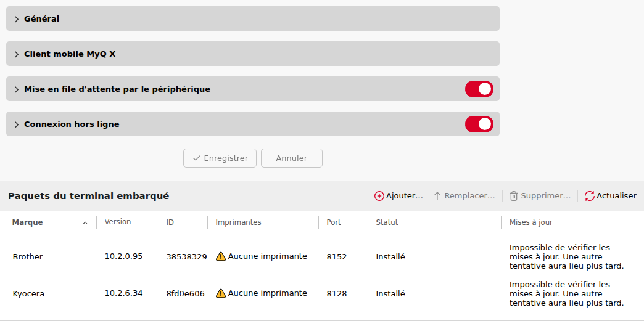Click the Connexion hors ligne title

[72, 124]
